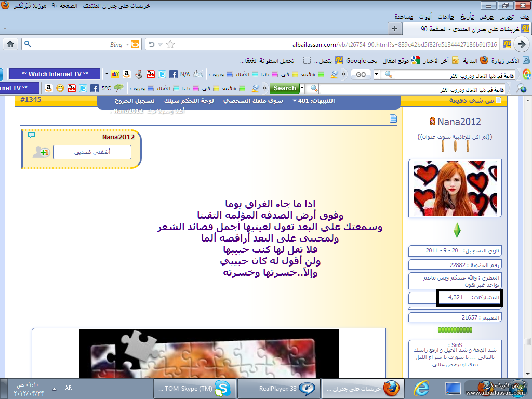Open the تأريخ menu
532x399 pixels.
tap(467, 17)
